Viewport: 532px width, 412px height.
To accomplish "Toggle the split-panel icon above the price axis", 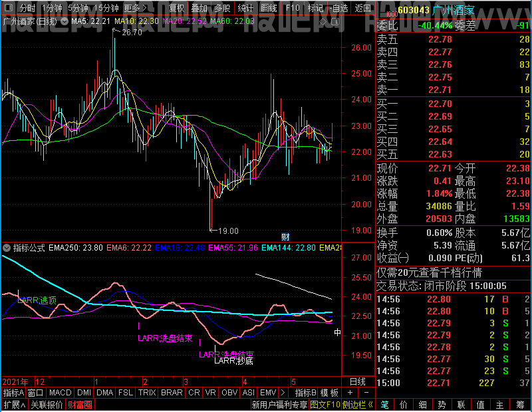I will point(335,22).
